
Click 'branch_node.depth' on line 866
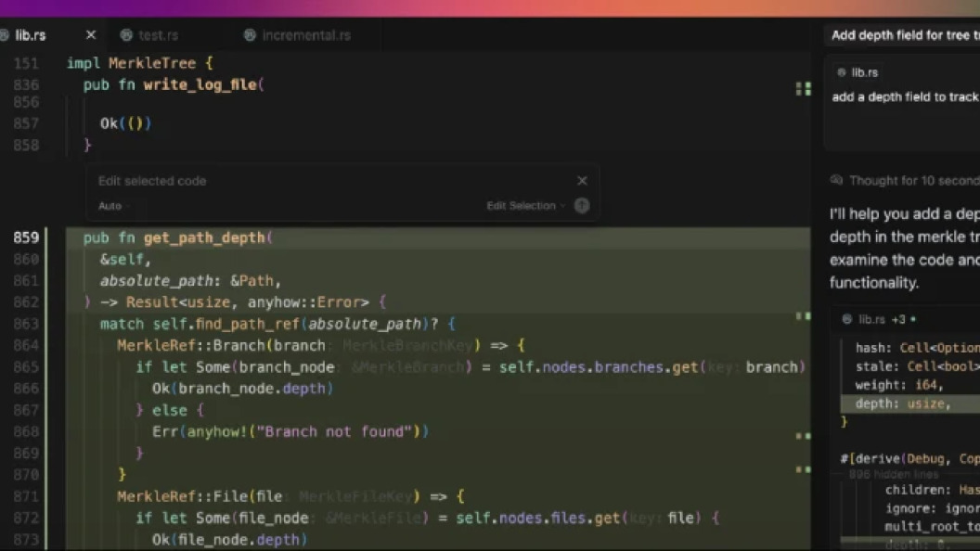click(251, 389)
